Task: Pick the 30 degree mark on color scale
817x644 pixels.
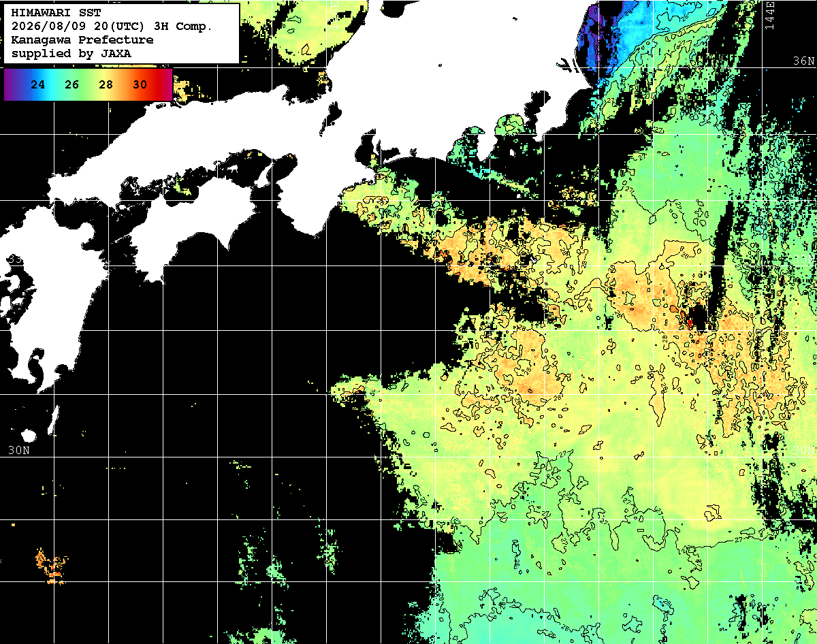Action: 140,85
